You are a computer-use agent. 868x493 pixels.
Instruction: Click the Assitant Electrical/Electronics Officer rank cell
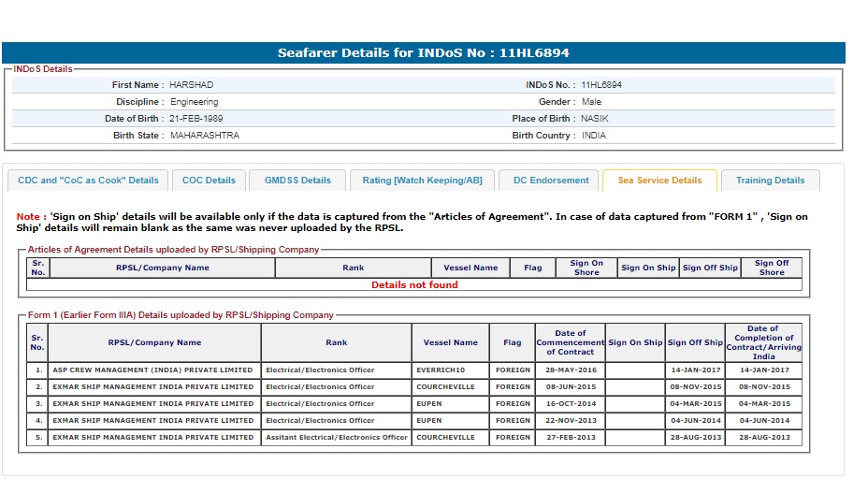click(x=337, y=438)
